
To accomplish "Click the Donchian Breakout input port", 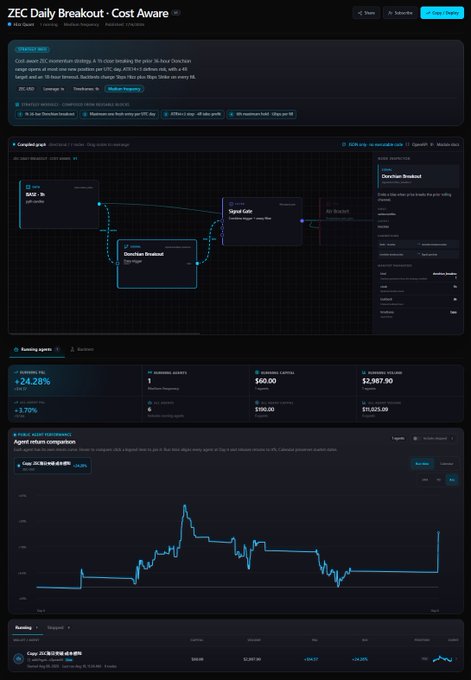I will (x=117, y=263).
